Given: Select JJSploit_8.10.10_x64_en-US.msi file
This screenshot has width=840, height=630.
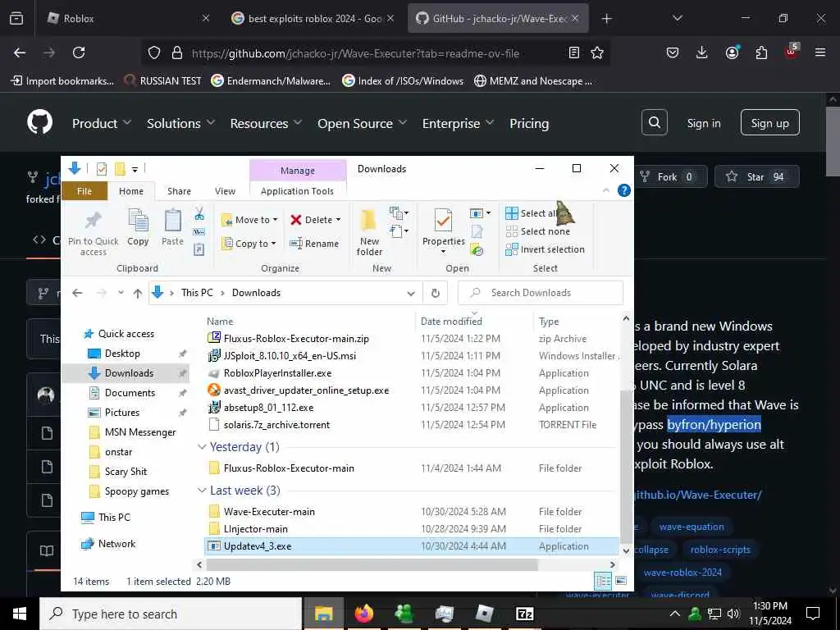Looking at the screenshot, I should pos(290,356).
